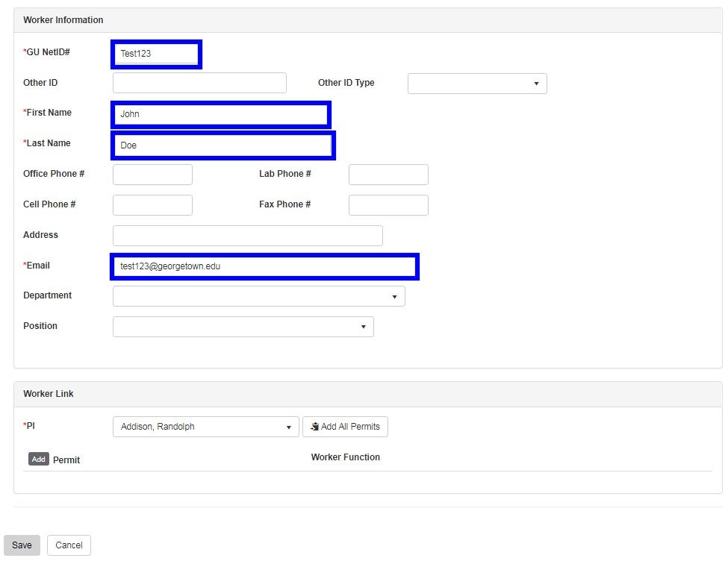This screenshot has height=564, width=728.
Task: Click the Add permit button
Action: 39,459
